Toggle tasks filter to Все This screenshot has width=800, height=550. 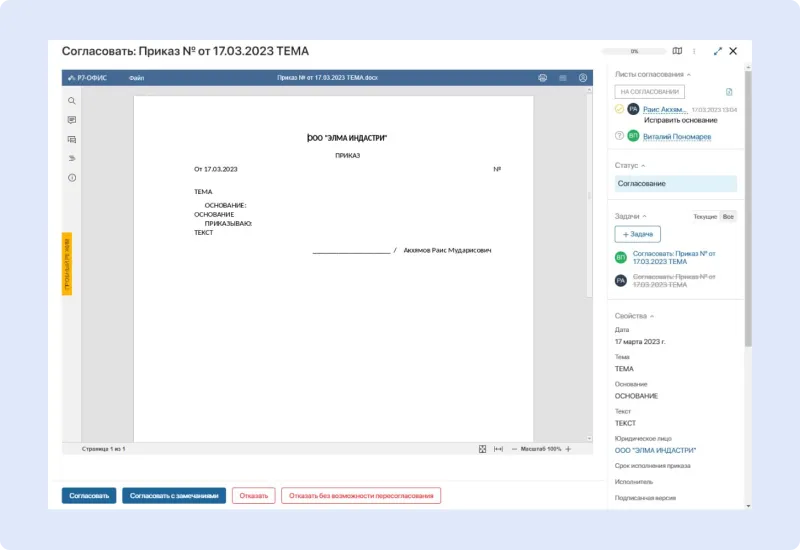(x=729, y=216)
